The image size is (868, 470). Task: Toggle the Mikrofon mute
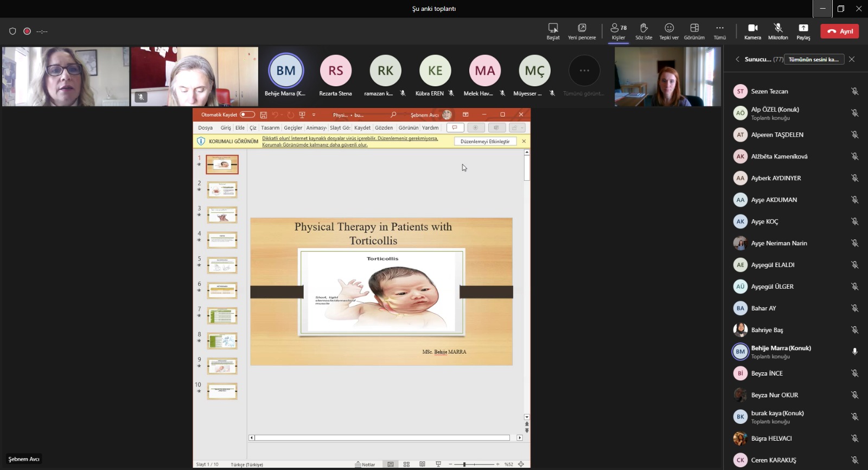pyautogui.click(x=778, y=31)
